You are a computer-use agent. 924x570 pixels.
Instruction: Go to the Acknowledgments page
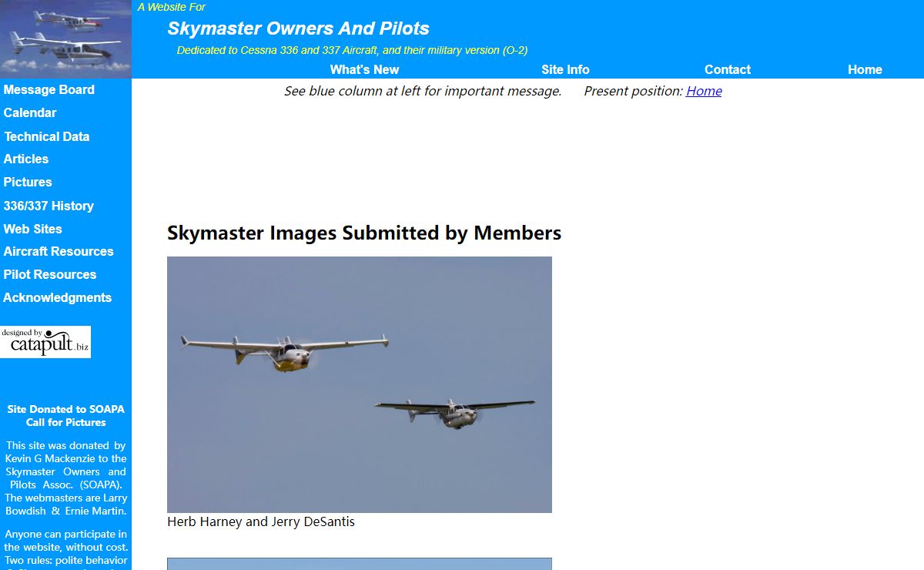coord(58,297)
